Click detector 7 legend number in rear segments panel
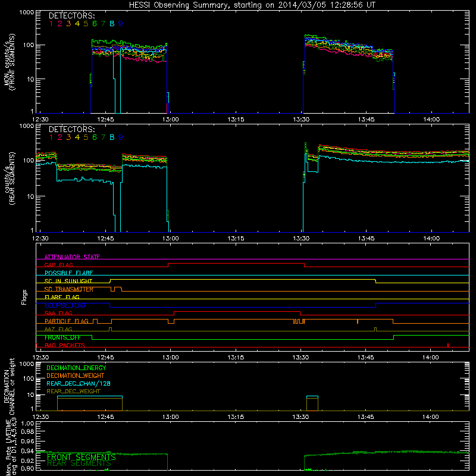This screenshot has height=476, width=476. (x=103, y=137)
